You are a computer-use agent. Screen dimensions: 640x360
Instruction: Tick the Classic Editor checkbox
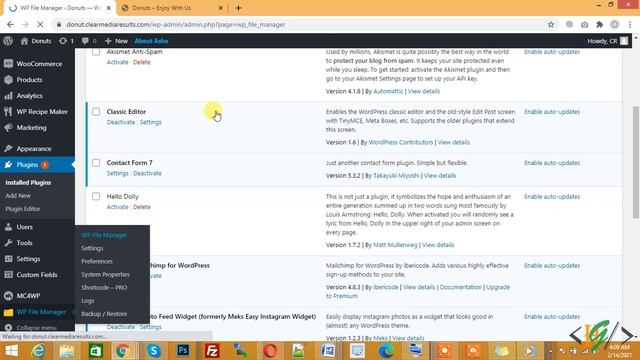click(x=96, y=111)
